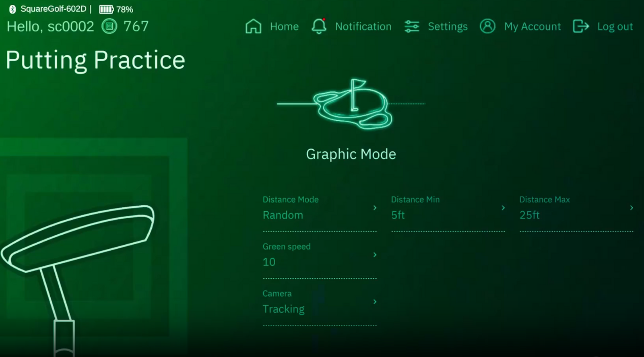
Task: Click the coin balance icon beside 767
Action: pyautogui.click(x=109, y=27)
